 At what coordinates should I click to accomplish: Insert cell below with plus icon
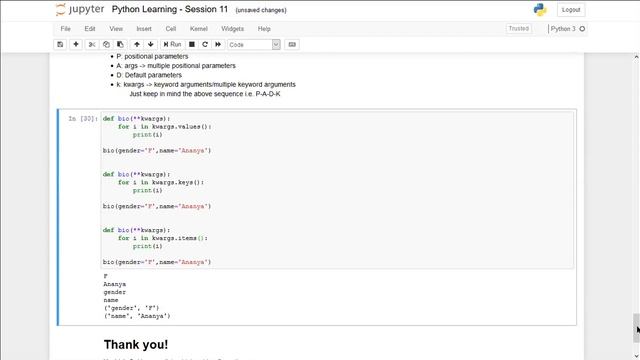pos(76,44)
